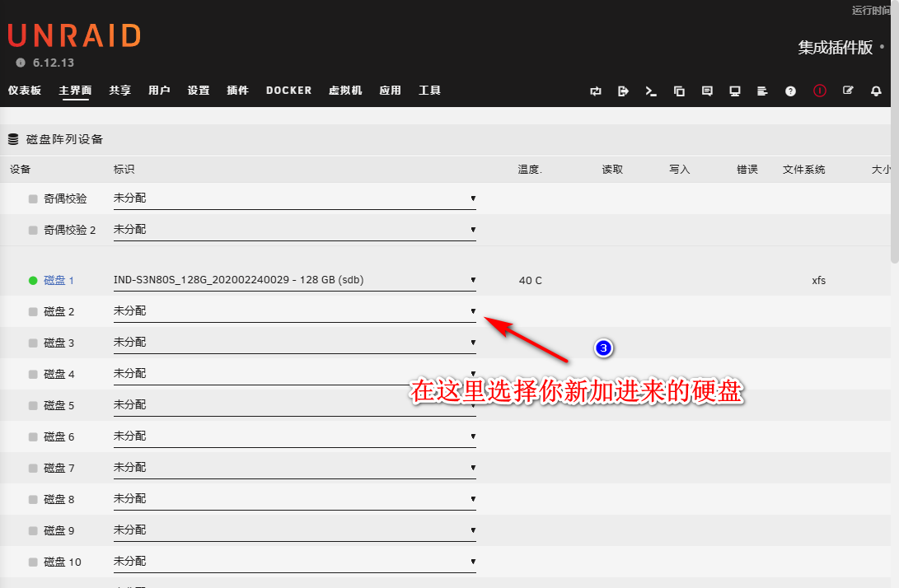
Task: Open the log lines icon
Action: pos(762,91)
